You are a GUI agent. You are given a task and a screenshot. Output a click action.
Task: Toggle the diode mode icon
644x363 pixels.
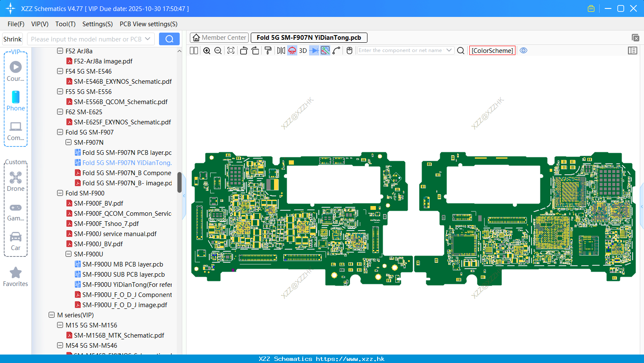coord(314,50)
